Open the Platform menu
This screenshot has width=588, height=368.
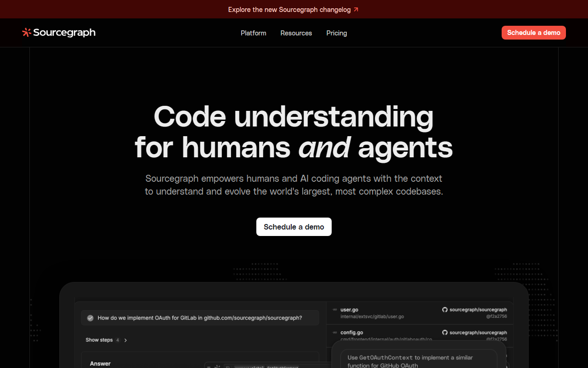(254, 33)
